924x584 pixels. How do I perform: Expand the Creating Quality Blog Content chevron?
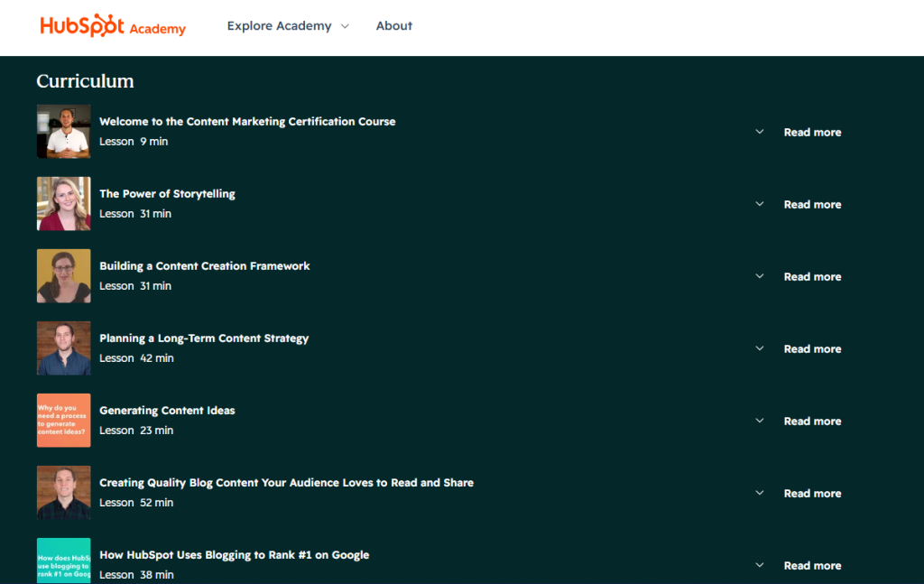click(x=760, y=493)
